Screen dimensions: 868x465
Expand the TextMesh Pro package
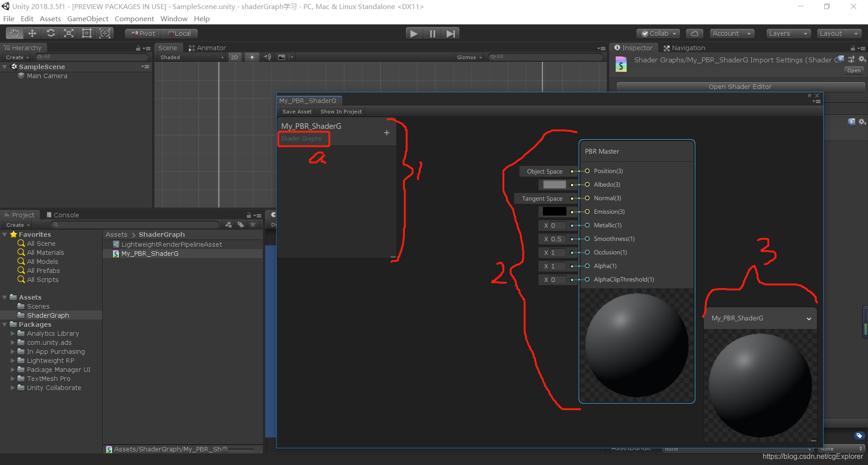[13, 379]
